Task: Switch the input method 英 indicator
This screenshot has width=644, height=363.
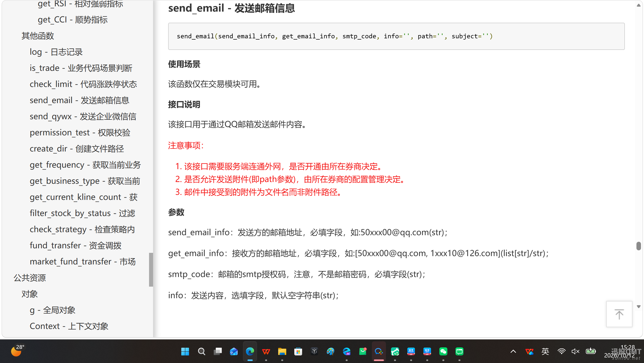Action: tap(545, 351)
